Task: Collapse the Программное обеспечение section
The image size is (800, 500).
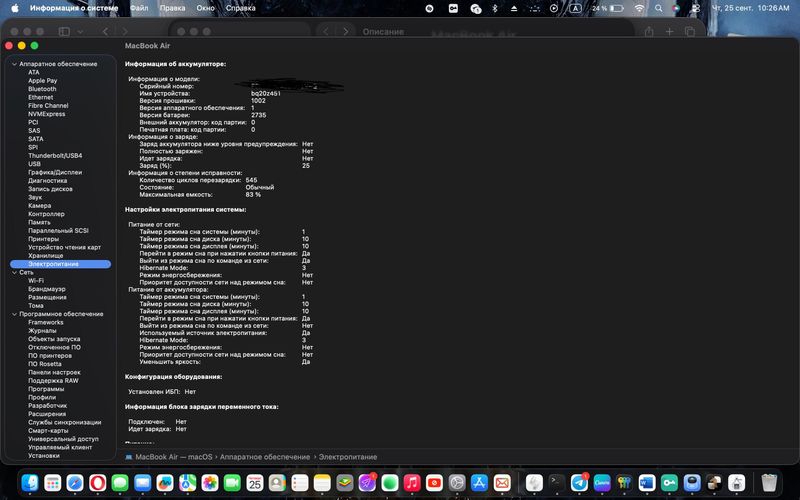Action: (14, 314)
